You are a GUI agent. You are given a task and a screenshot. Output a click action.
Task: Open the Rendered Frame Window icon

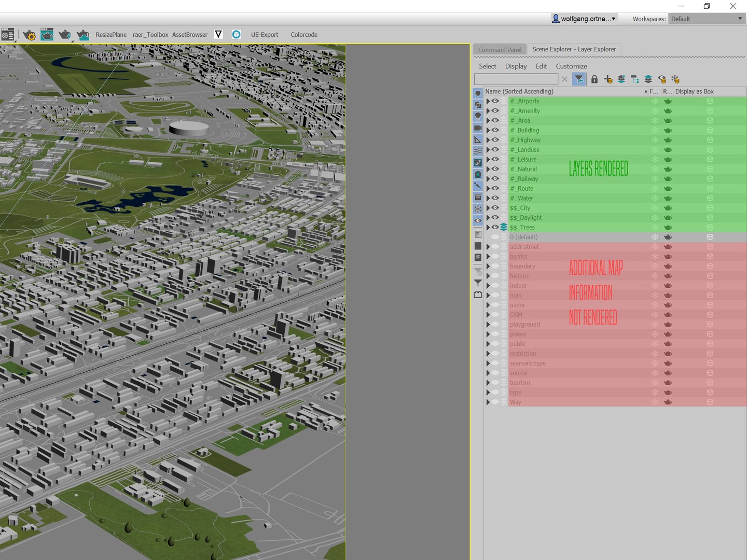coord(47,34)
